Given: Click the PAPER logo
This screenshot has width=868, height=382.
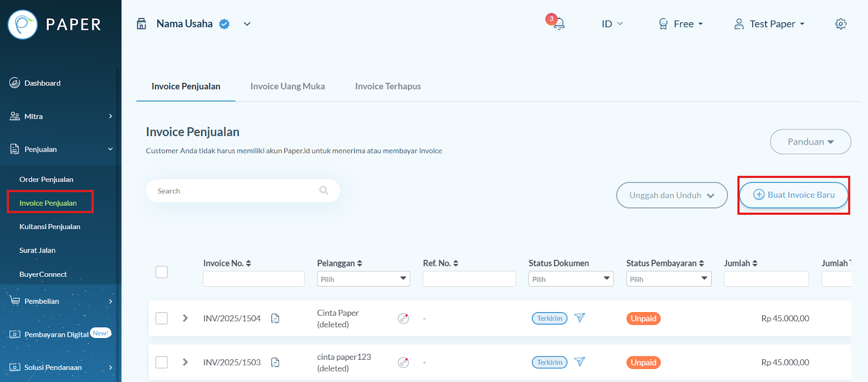Looking at the screenshot, I should point(54,24).
